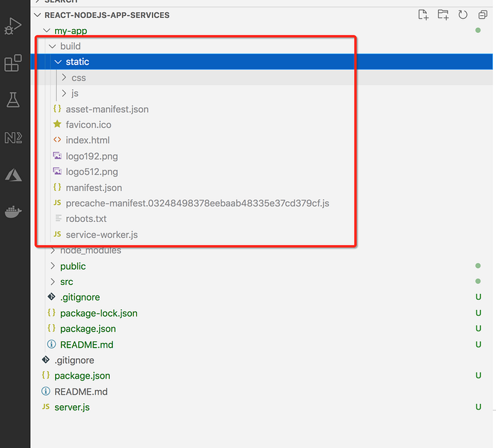Click the U status badge beside server.js

point(478,407)
